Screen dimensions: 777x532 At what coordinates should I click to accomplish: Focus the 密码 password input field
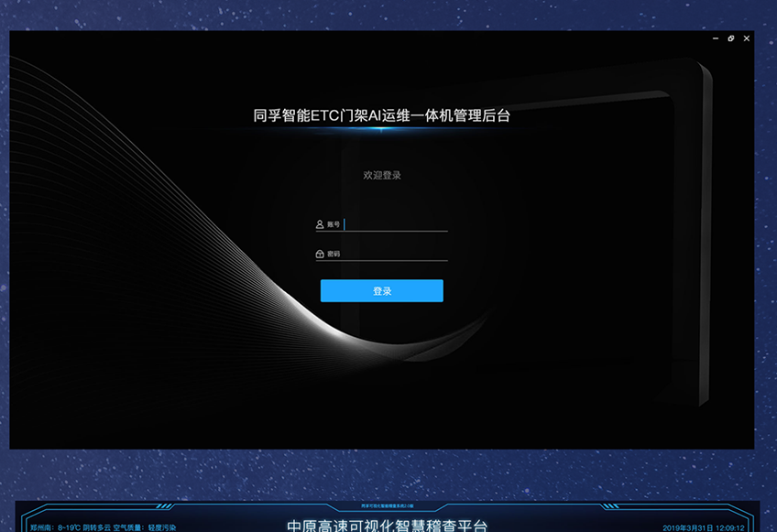pyautogui.click(x=394, y=254)
